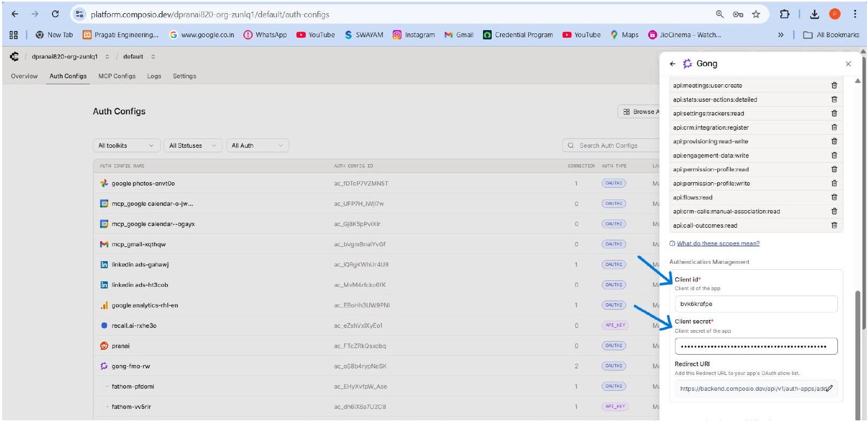
Task: Open the gong-fmo-rw auth config
Action: (376, 366)
